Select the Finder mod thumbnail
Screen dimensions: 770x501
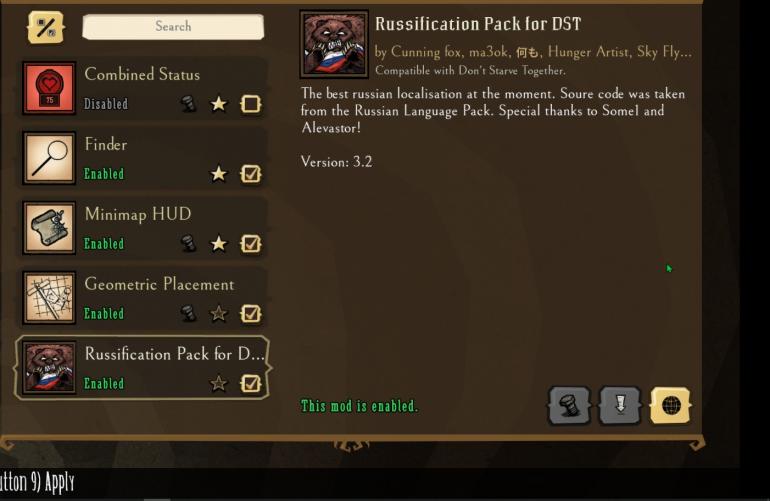(x=49, y=158)
